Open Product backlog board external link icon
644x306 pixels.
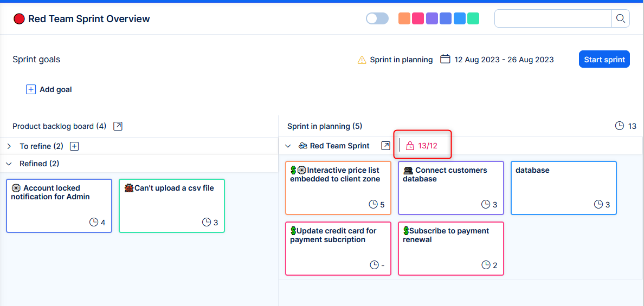click(118, 126)
